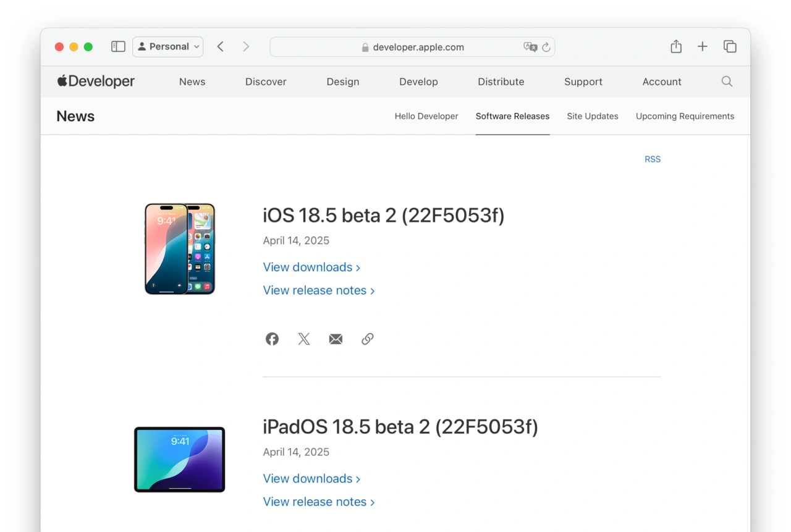Open the RSS feed link
Viewport: 791px width, 532px height.
653,159
